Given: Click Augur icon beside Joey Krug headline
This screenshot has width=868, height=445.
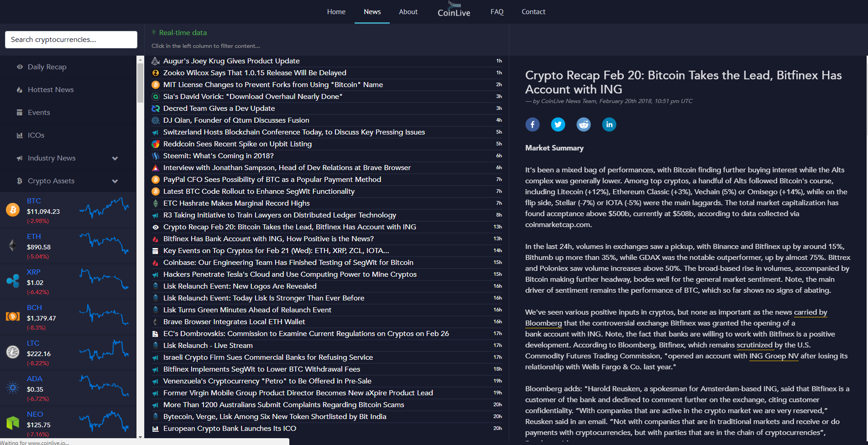Looking at the screenshot, I should click(x=156, y=61).
